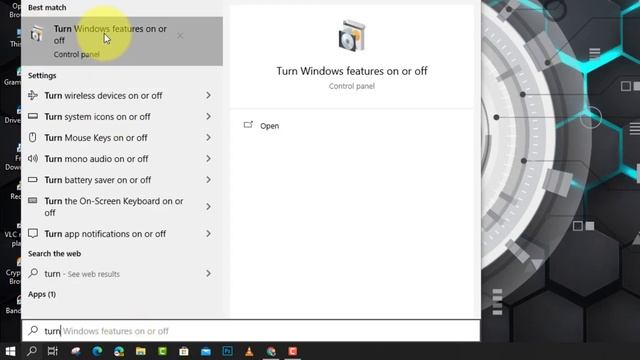Click the chat bubble icon beside app notifications
The image size is (640, 360).
pos(33,233)
